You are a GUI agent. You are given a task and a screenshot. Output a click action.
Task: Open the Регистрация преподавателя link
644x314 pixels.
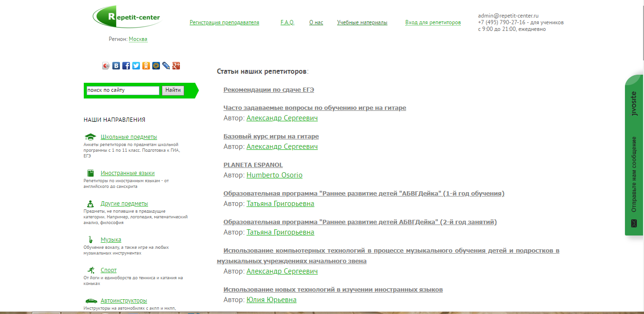click(224, 22)
